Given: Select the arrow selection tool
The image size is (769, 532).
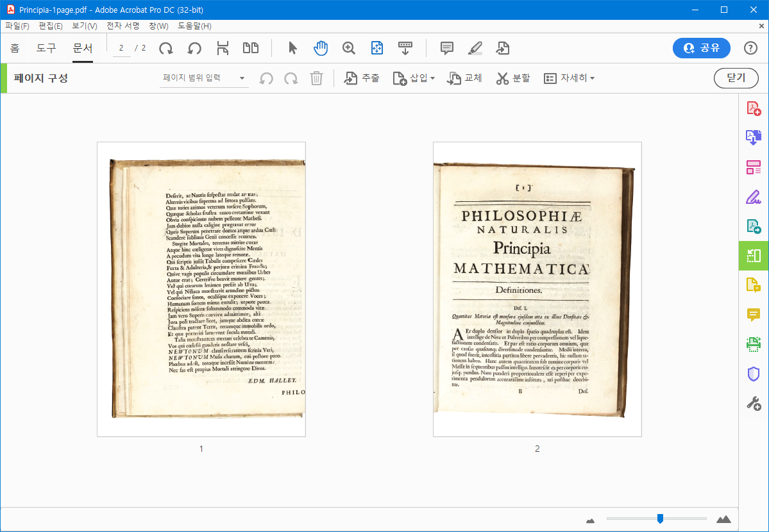Looking at the screenshot, I should [293, 48].
